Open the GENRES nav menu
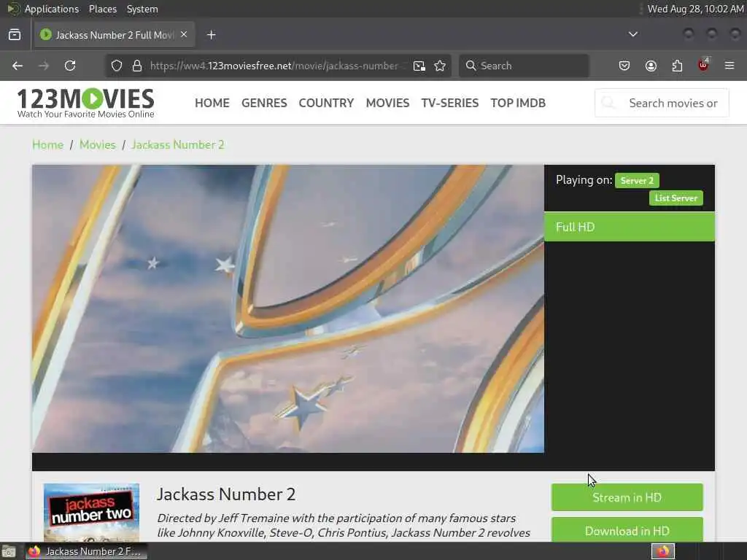Viewport: 747px width, 560px height. [264, 103]
